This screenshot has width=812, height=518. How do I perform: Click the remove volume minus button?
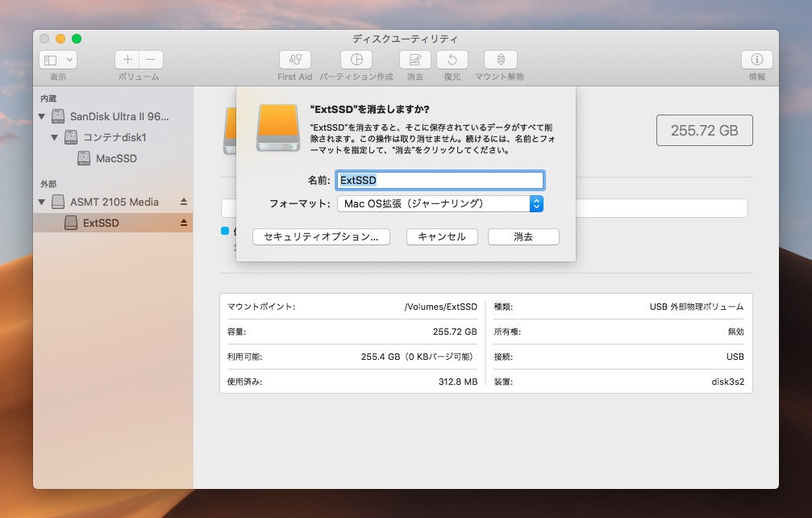[151, 60]
